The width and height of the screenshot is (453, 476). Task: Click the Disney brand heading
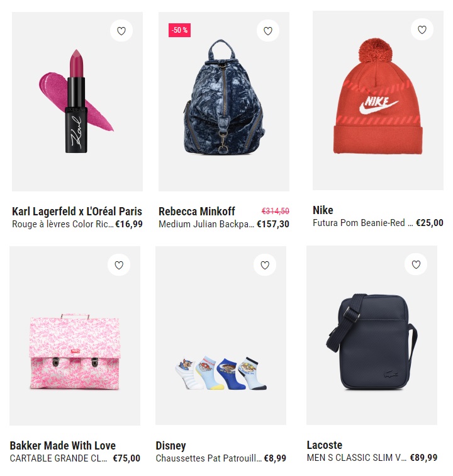pos(171,446)
